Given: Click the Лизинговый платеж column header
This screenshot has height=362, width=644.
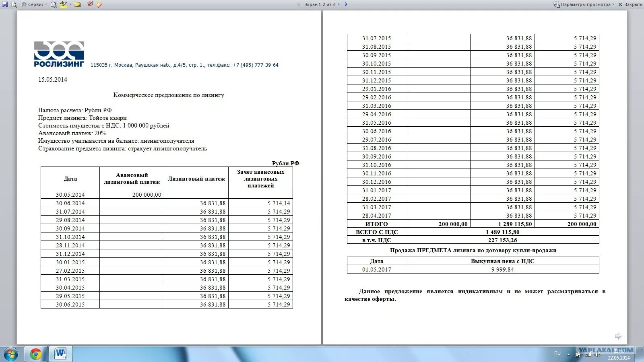Looking at the screenshot, I should click(196, 179).
